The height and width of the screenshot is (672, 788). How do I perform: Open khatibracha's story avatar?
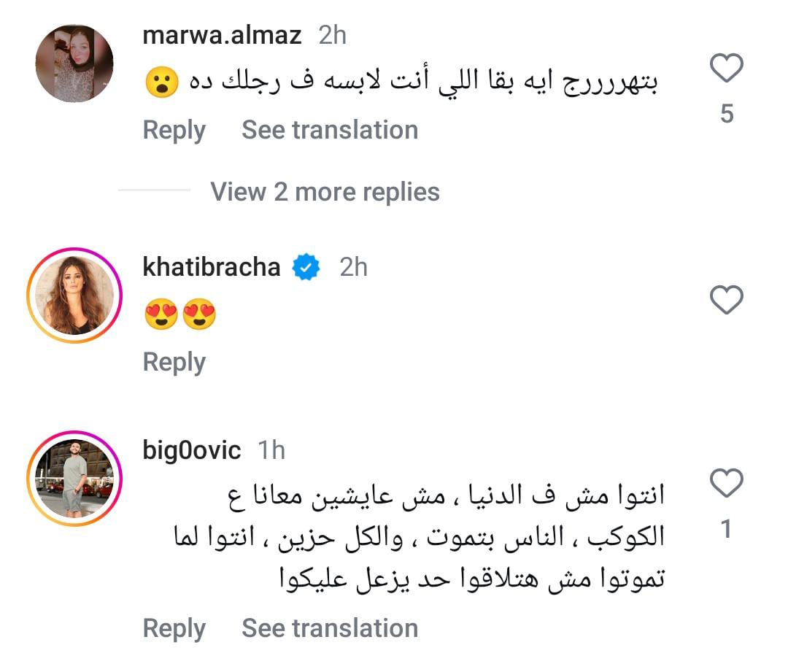[x=74, y=296]
